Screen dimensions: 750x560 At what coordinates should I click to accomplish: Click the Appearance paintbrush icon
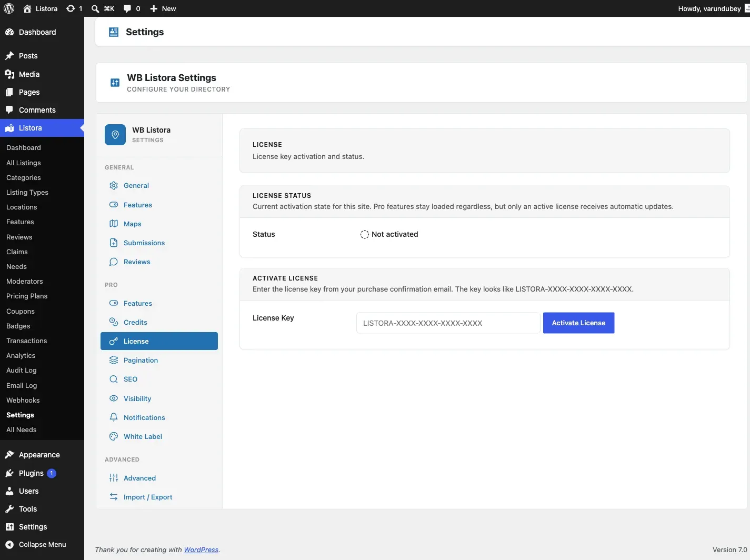[x=9, y=455]
